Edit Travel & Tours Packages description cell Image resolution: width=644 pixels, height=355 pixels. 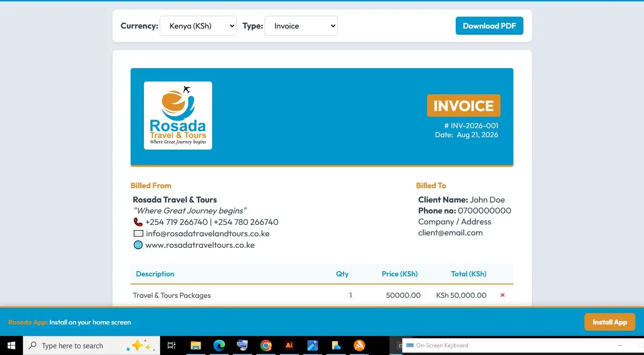coord(172,295)
